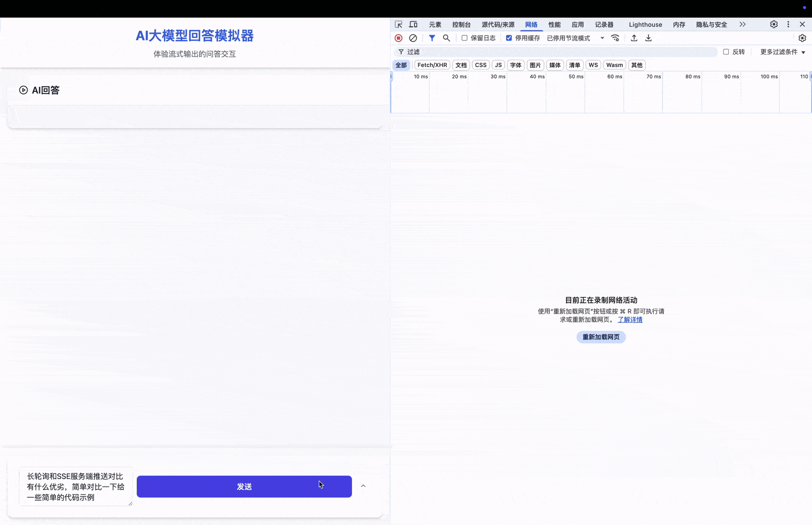Filter requests by CSS
This screenshot has width=812, height=525.
481,65
